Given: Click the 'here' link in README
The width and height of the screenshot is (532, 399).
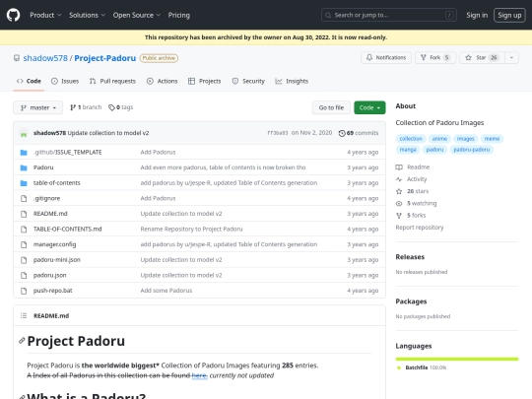Looking at the screenshot, I should click(199, 375).
